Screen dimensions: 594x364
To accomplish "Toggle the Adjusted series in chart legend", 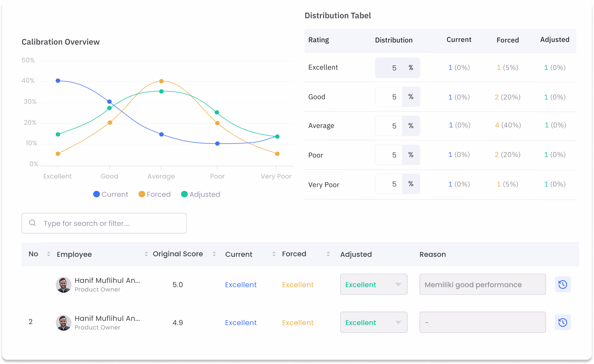I will [x=201, y=194].
